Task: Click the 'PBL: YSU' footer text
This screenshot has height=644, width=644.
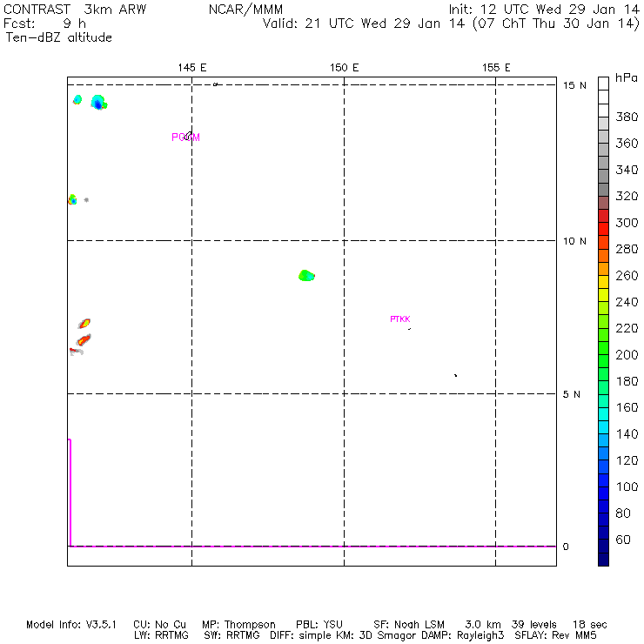Action: coord(319,625)
